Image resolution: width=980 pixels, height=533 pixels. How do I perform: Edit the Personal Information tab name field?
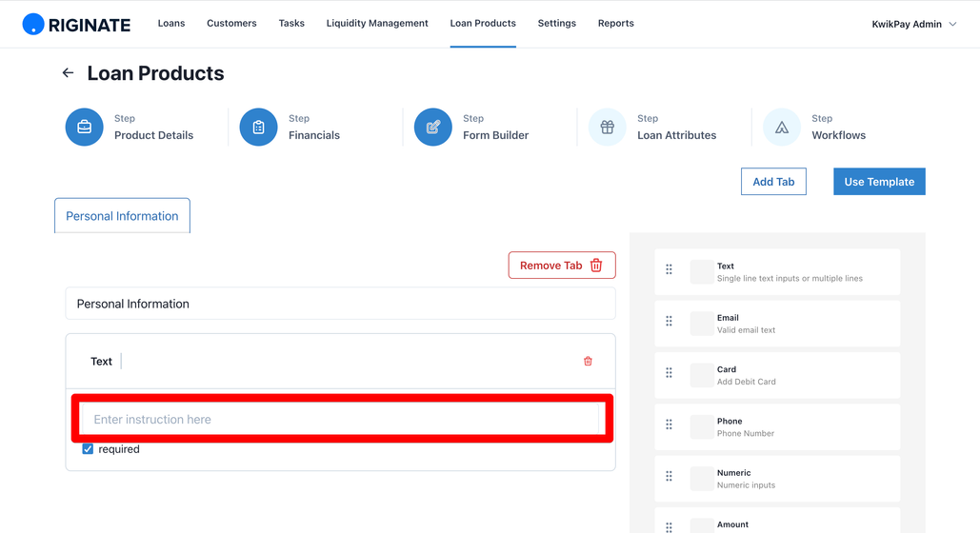341,303
